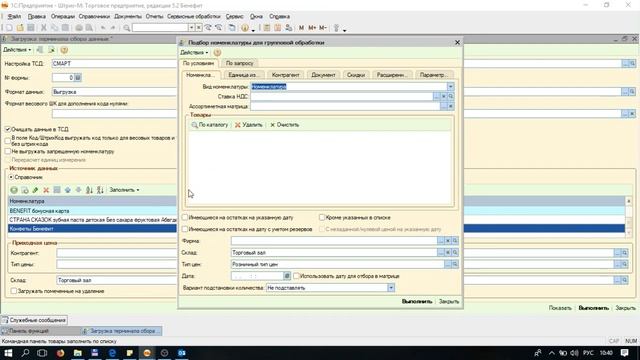
Task: Click Удалить button in Товары group
Action: coord(249,125)
